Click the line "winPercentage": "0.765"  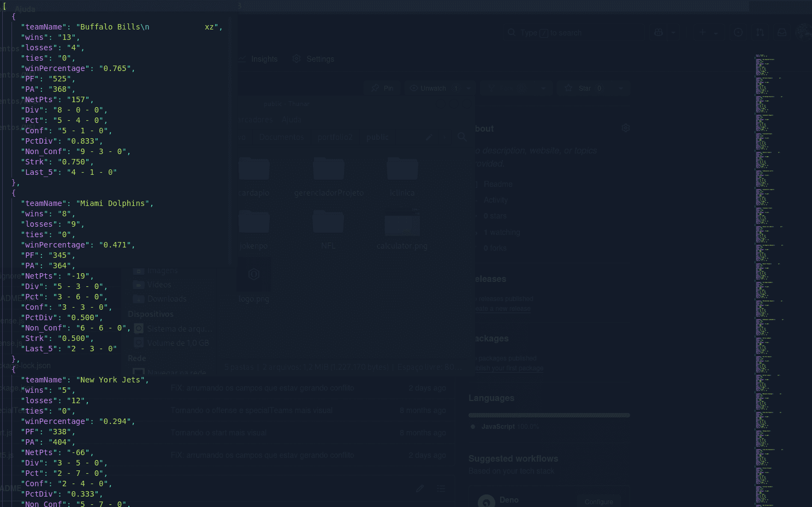[x=78, y=68]
